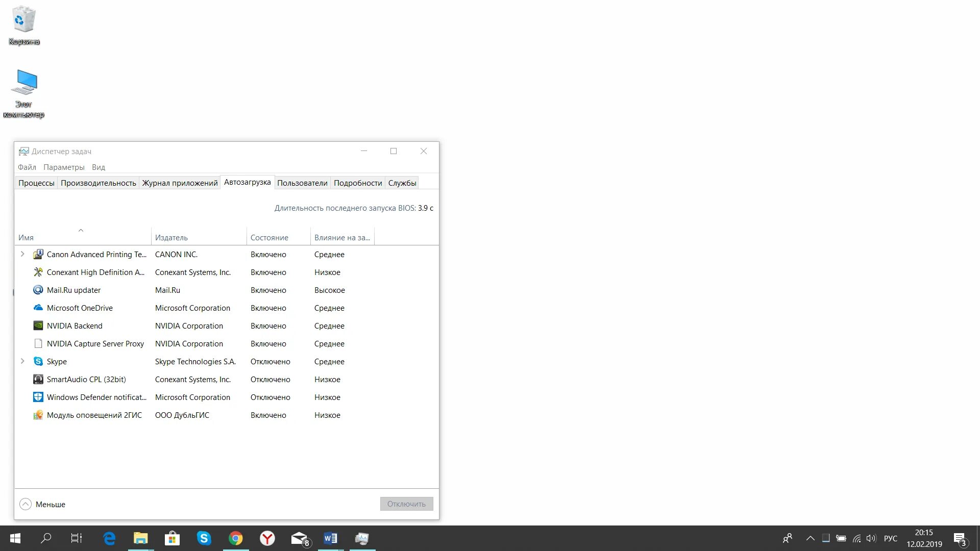
Task: Sort the list by Состояние column header
Action: tap(269, 237)
